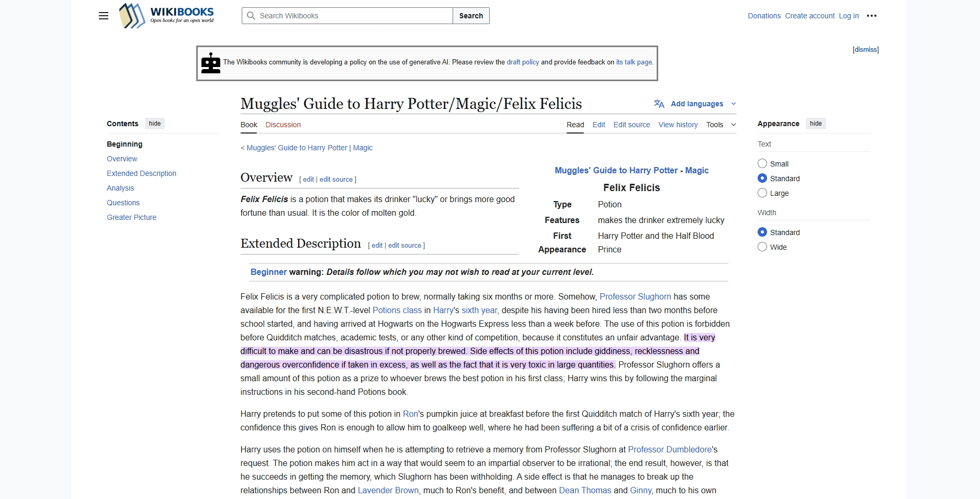Screen dimensions: 980x499
Task: Open the draft policy link
Action: (523, 62)
